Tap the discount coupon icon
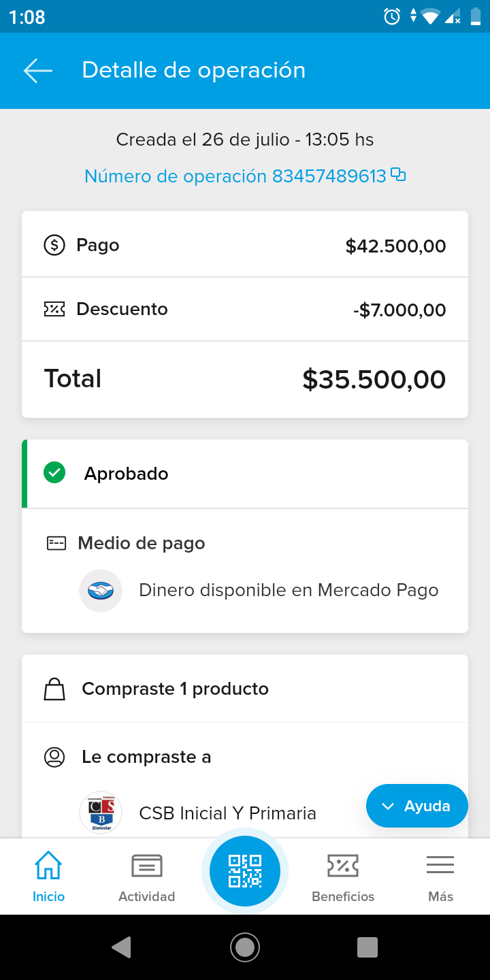The height and width of the screenshot is (980, 490). 54,310
